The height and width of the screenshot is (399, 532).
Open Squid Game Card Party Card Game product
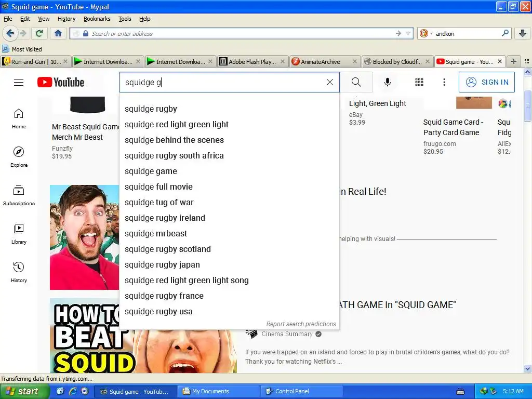click(453, 127)
